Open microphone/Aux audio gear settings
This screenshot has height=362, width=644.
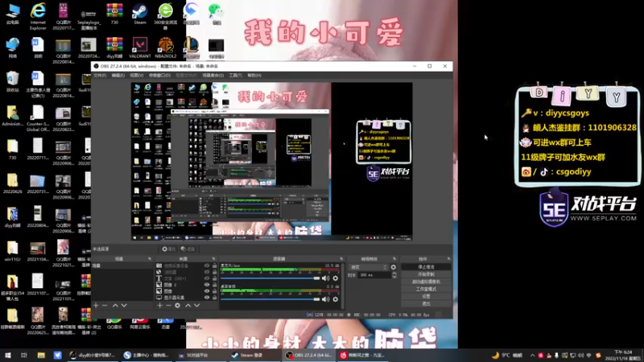336,278
